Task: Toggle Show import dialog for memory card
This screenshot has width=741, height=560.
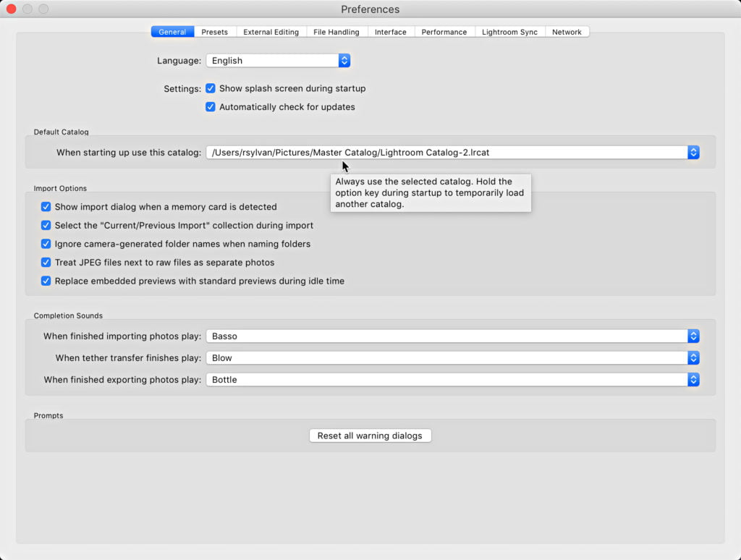Action: [x=46, y=207]
